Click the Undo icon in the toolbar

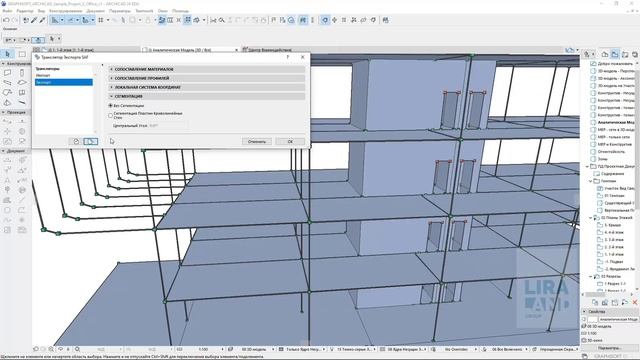point(6,20)
